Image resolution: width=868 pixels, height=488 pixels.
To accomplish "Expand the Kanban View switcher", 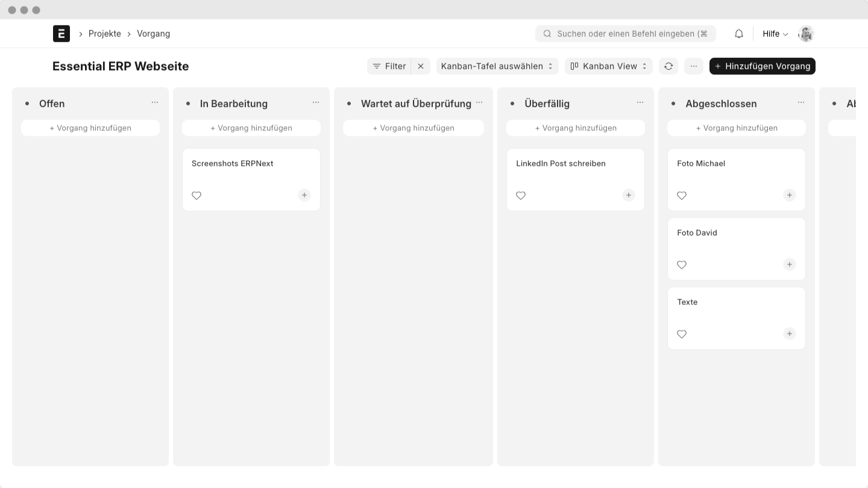I will (x=608, y=66).
